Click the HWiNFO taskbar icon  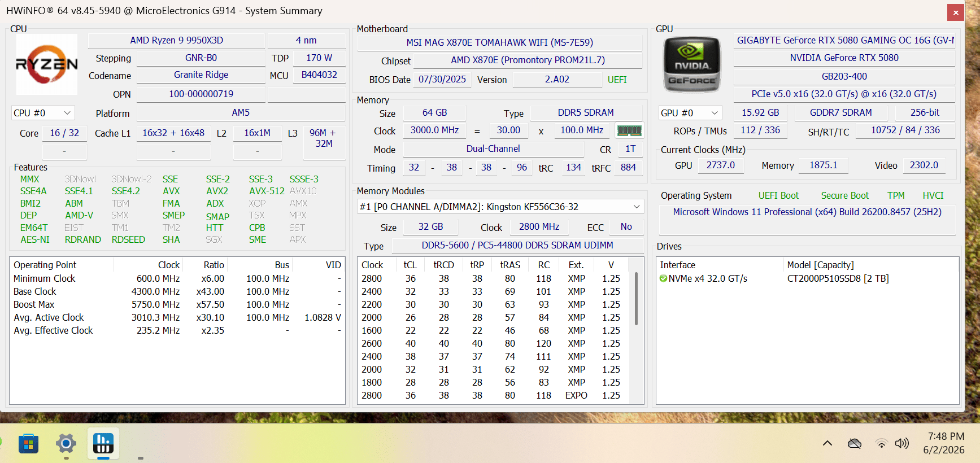click(x=103, y=444)
